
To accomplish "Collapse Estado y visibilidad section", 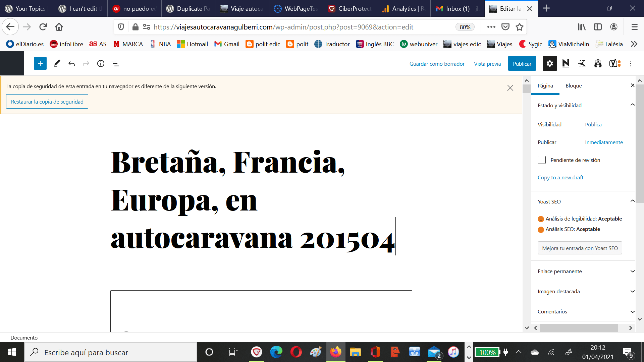I will pyautogui.click(x=632, y=105).
